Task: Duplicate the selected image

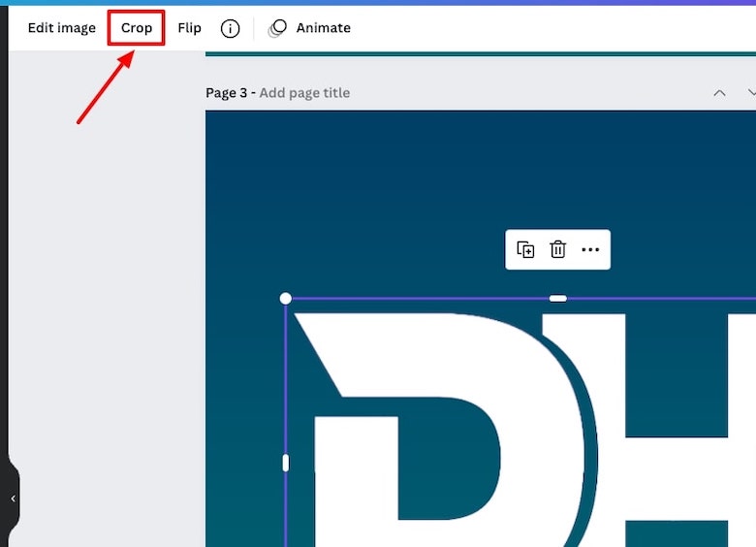Action: 525,250
